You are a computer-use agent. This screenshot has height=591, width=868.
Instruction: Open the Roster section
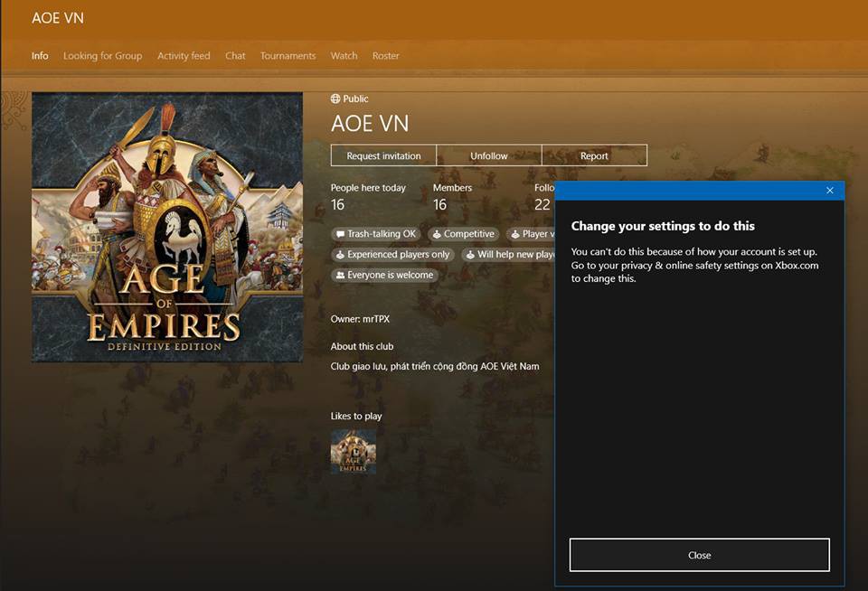386,55
